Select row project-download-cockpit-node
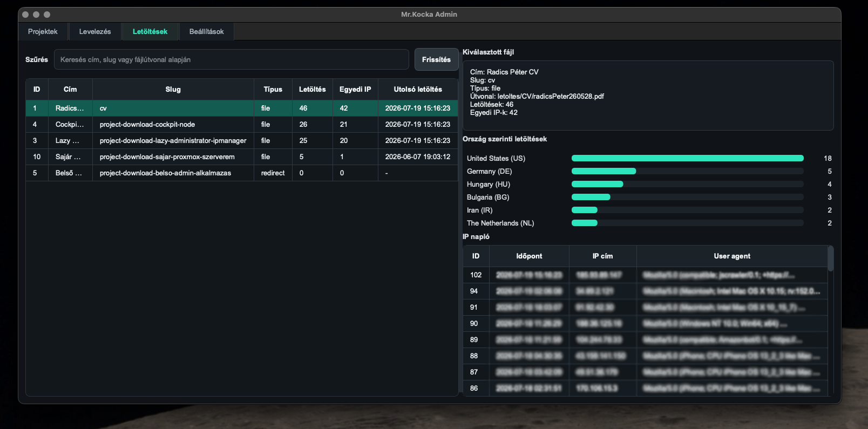Image resolution: width=868 pixels, height=429 pixels. (242, 125)
